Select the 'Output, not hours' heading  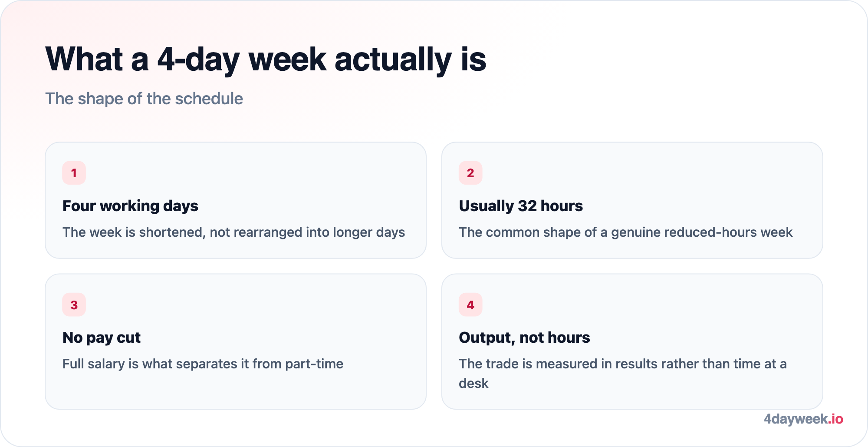pyautogui.click(x=524, y=338)
